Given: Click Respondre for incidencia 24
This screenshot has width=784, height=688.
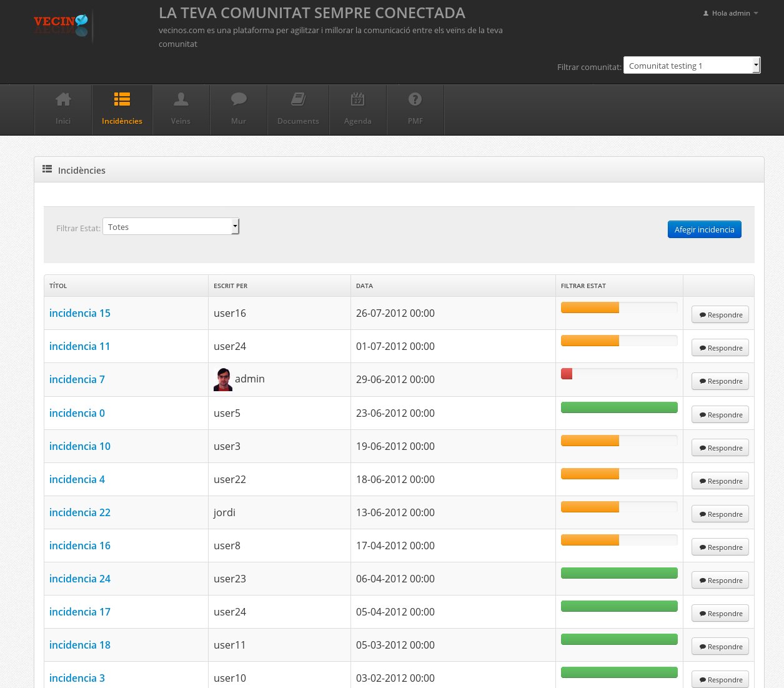Looking at the screenshot, I should [720, 581].
